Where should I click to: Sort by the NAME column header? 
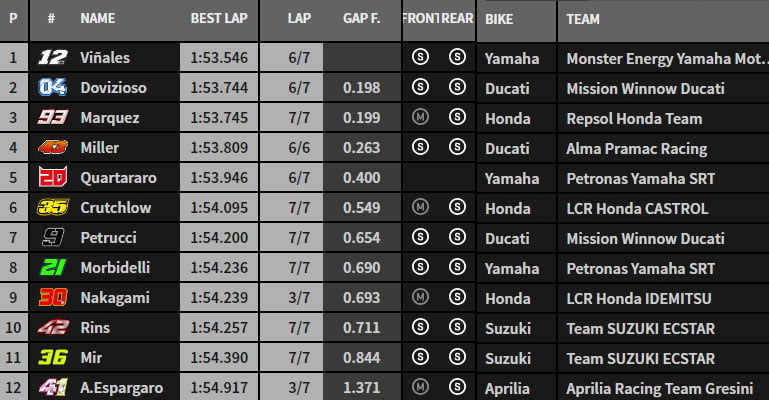coord(98,19)
